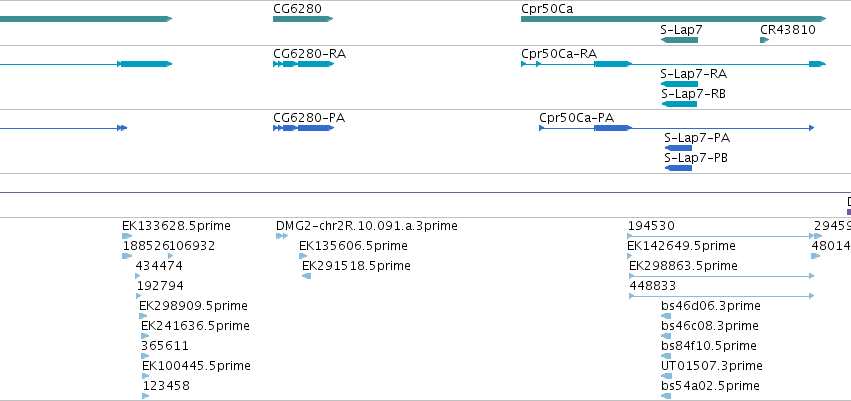
Task: Select the S-Lap7 gene arrow
Action: (x=679, y=40)
